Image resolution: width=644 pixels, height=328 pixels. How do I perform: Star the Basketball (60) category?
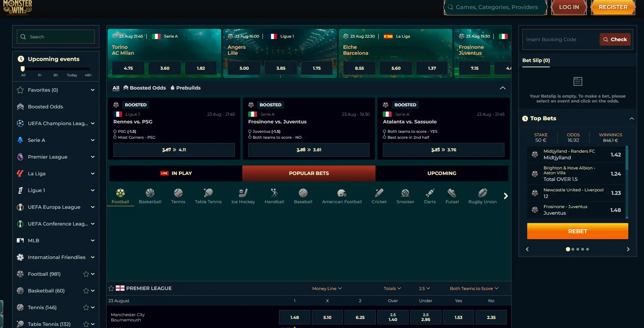tap(86, 291)
